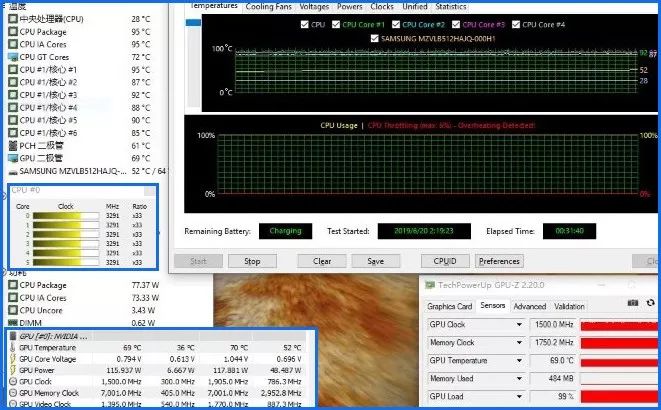Viewport: 661px width, 410px height.
Task: Open Graphics Card tab in GPU-Z
Action: [449, 306]
